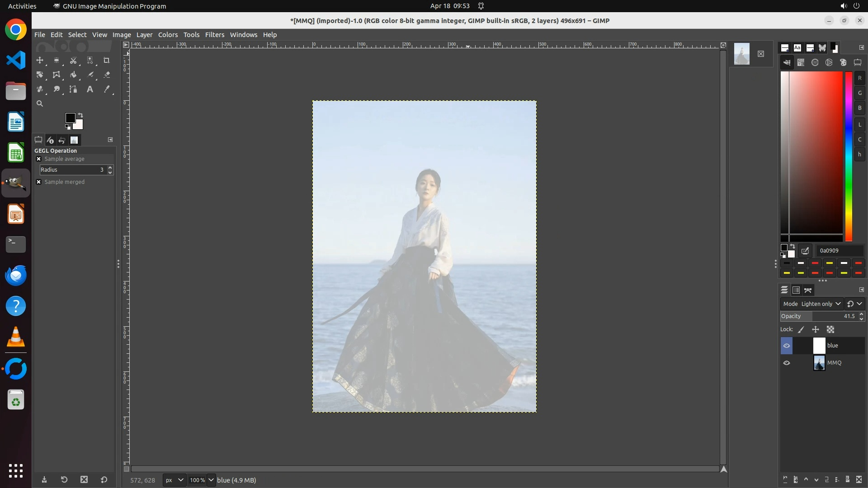Select the Eraser tool

point(107,75)
